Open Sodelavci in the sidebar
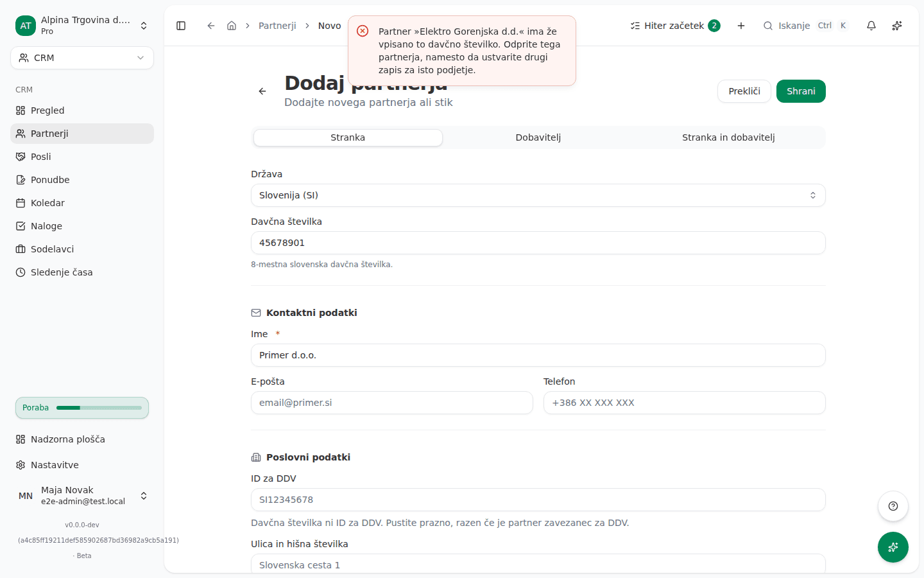924x578 pixels. [x=82, y=249]
